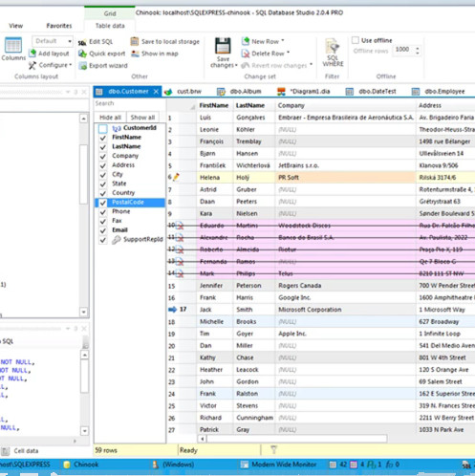Click the Add layout icon

pos(32,54)
